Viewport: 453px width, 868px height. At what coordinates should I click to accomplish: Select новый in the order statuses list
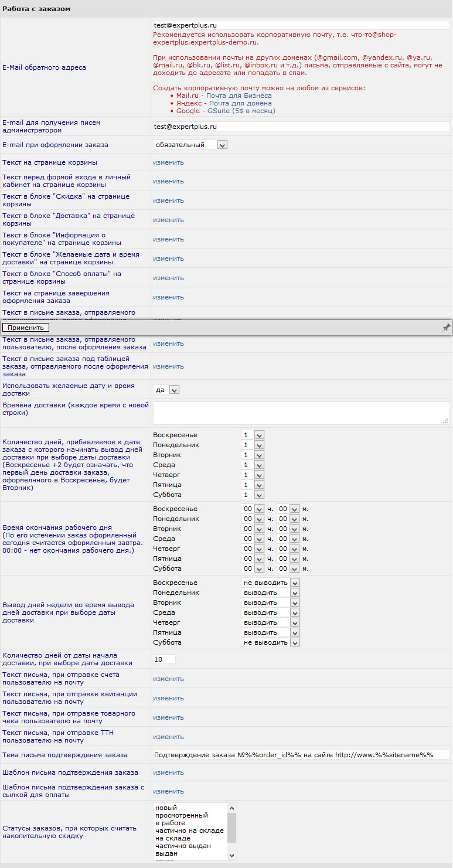[x=190, y=808]
